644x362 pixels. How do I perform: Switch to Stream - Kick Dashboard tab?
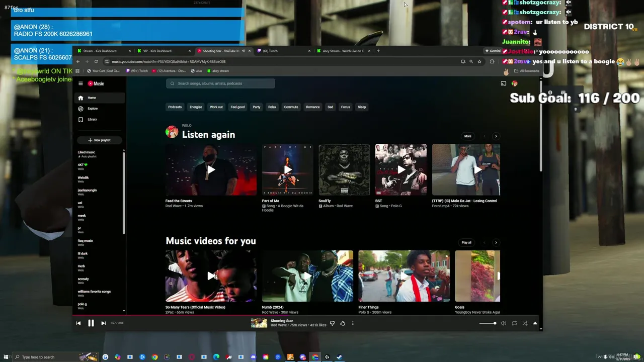(104, 51)
